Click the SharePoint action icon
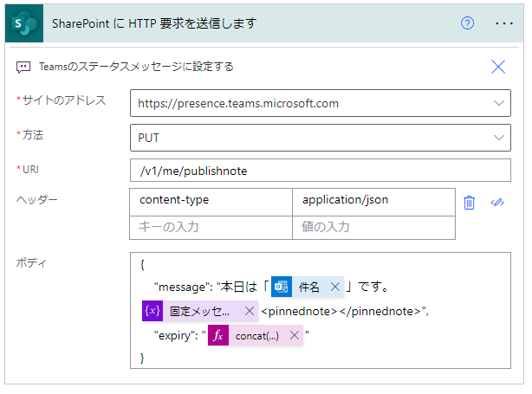Image resolution: width=532 pixels, height=394 pixels. [x=24, y=23]
